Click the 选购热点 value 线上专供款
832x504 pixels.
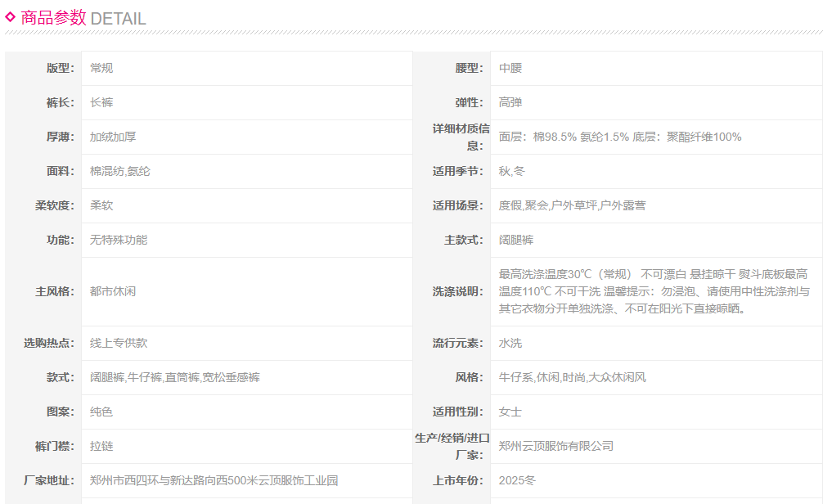[119, 343]
